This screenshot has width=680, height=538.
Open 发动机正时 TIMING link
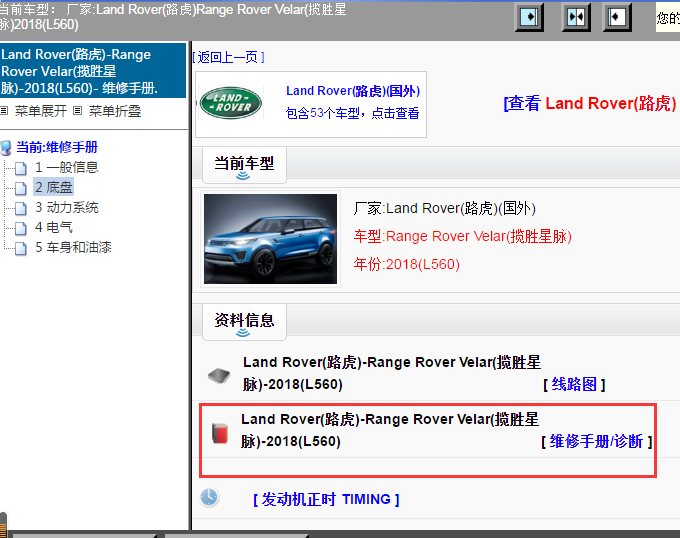326,499
